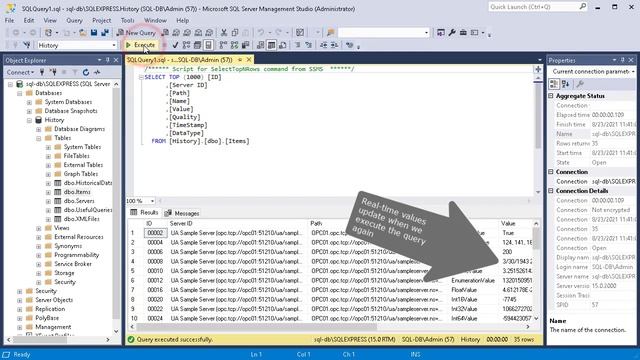Open the History database dropdown

[x=113, y=45]
